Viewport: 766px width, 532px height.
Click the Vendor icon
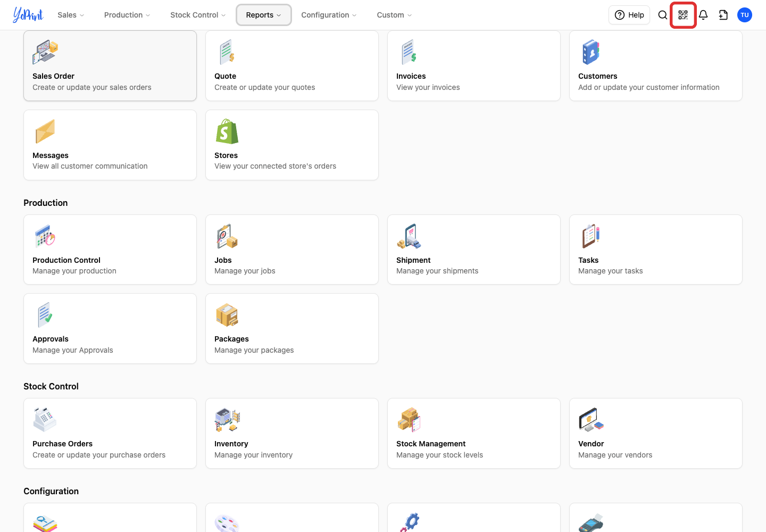pos(591,420)
